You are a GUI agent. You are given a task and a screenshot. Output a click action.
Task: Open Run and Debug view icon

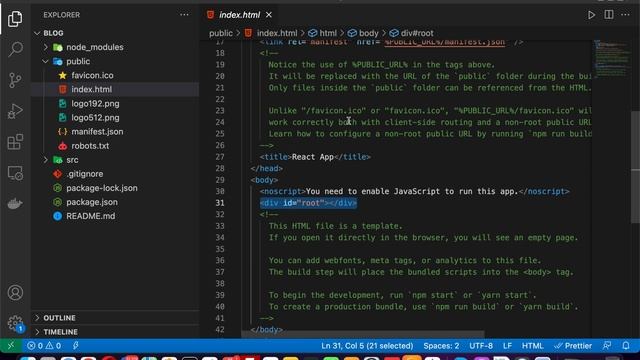(x=15, y=111)
